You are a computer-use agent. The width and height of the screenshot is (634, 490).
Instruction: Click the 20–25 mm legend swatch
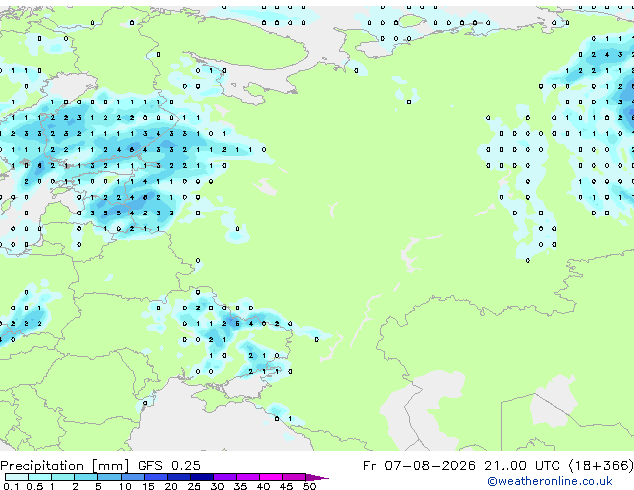(179, 477)
